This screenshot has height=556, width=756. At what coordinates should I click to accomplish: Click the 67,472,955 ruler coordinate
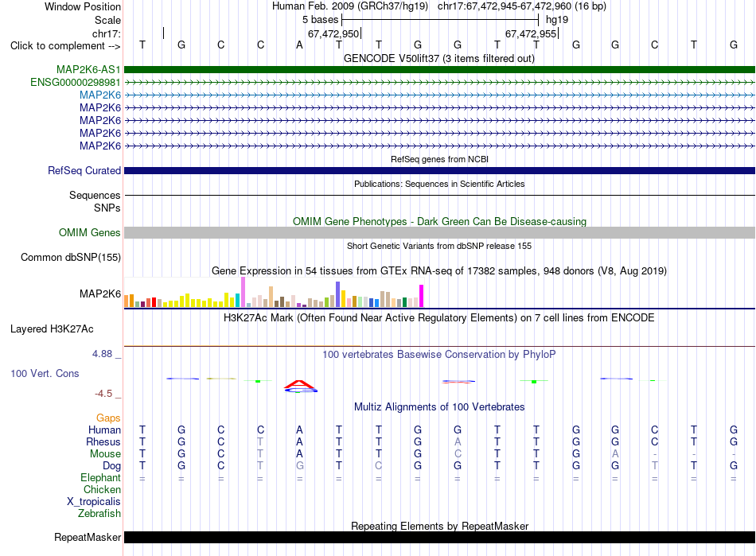531,33
